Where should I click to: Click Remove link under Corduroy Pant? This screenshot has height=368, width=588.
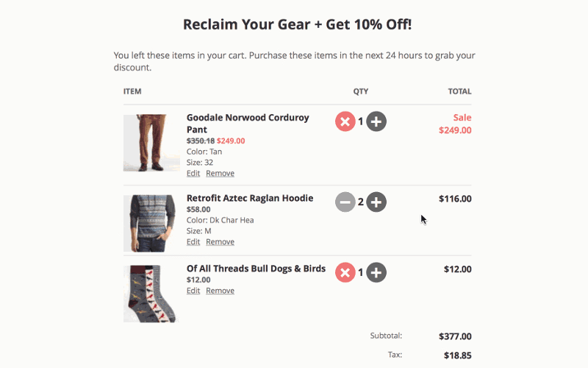point(220,173)
